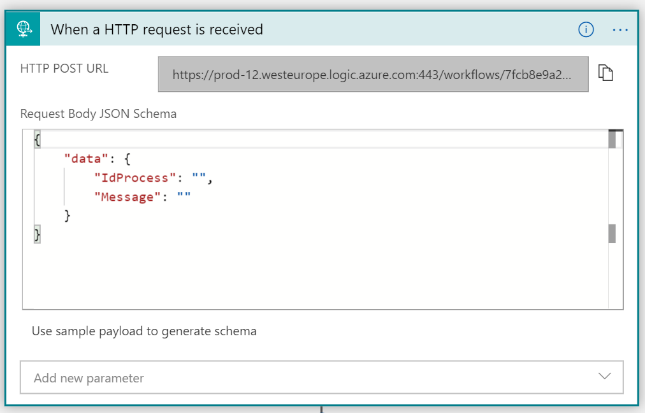Image resolution: width=645 pixels, height=413 pixels.
Task: Click the opening brace on the first schema line
Action: tap(37, 139)
